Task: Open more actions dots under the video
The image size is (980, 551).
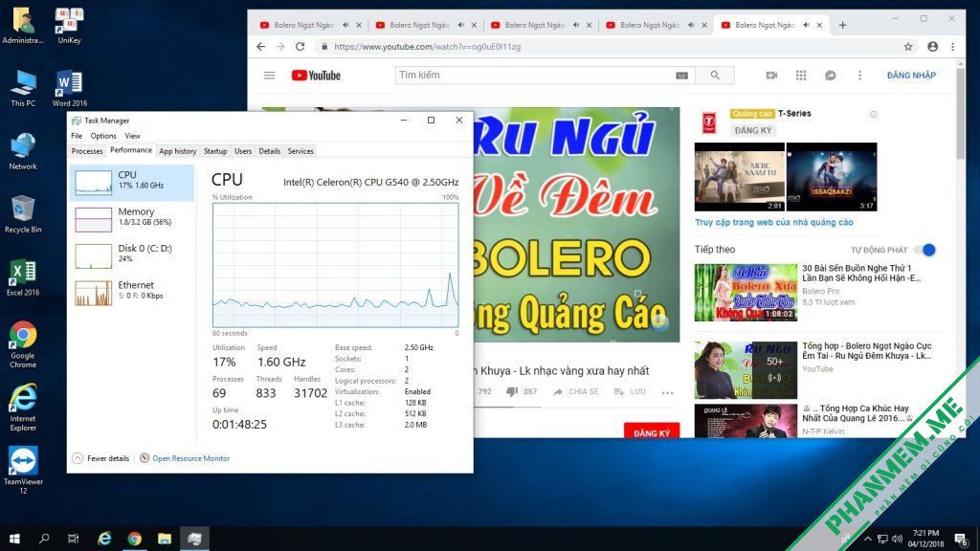Action: [x=667, y=392]
